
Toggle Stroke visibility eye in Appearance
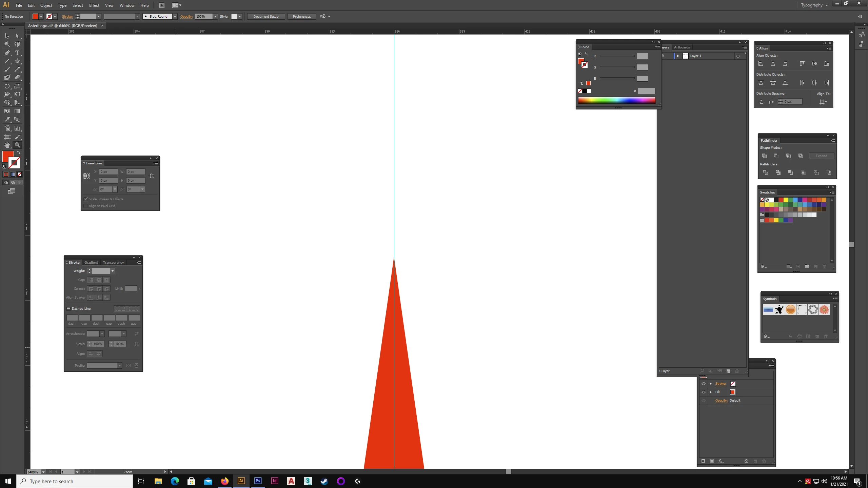[704, 384]
